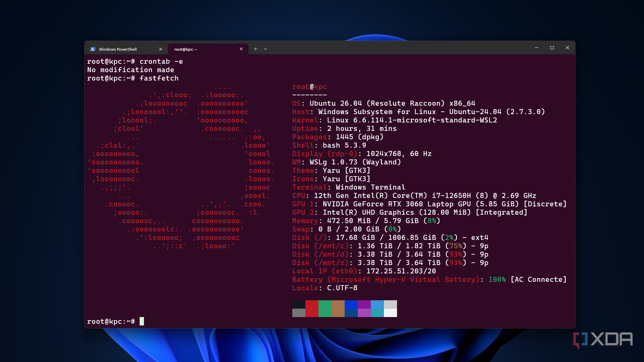Click the Disk (/mnt/z) line
The image size is (644, 362).
pyautogui.click(x=390, y=263)
